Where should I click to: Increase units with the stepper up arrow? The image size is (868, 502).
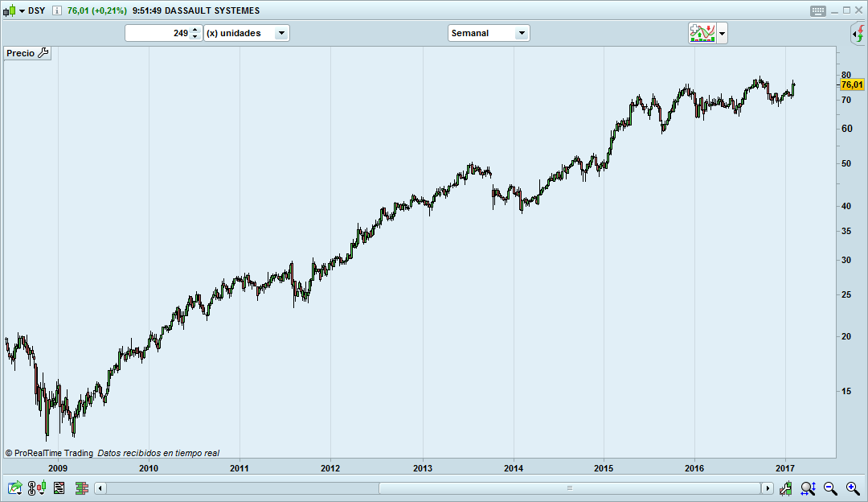[x=195, y=29]
